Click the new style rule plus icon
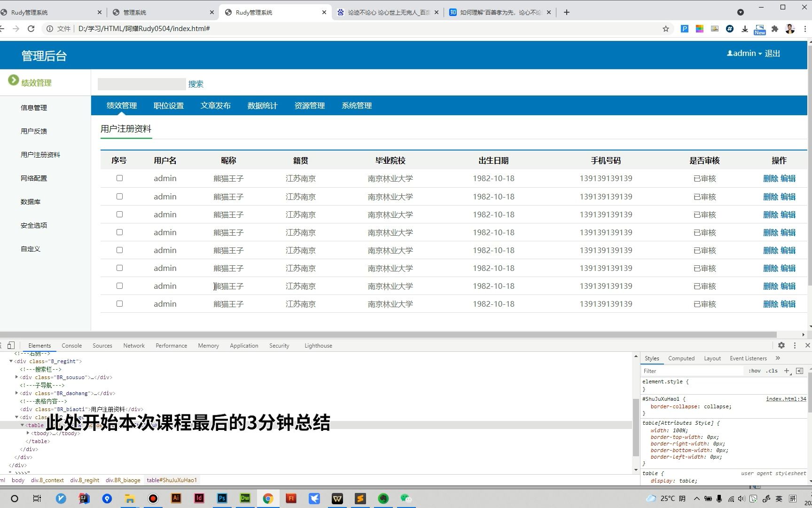Image resolution: width=812 pixels, height=508 pixels. coord(787,371)
